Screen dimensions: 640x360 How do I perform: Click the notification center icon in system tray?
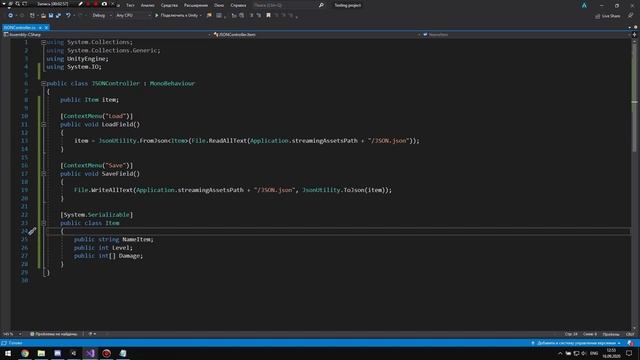pos(629,353)
